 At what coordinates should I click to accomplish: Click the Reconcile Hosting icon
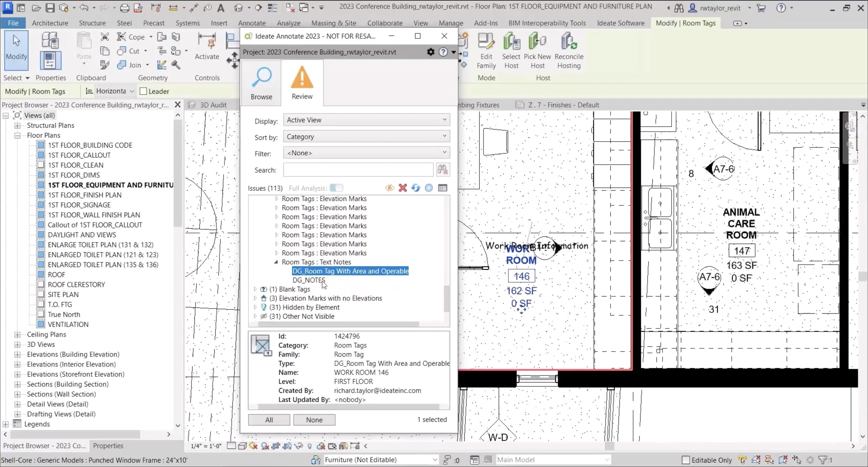[x=569, y=51]
